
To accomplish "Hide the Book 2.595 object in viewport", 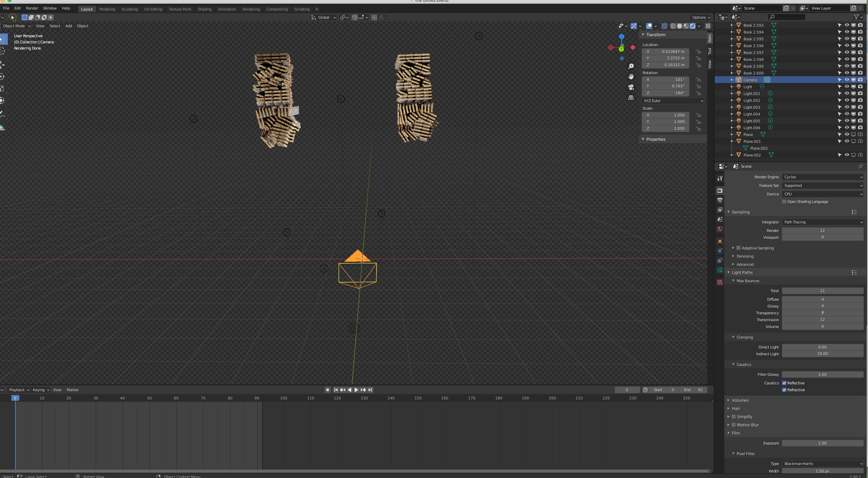I will tap(847, 39).
